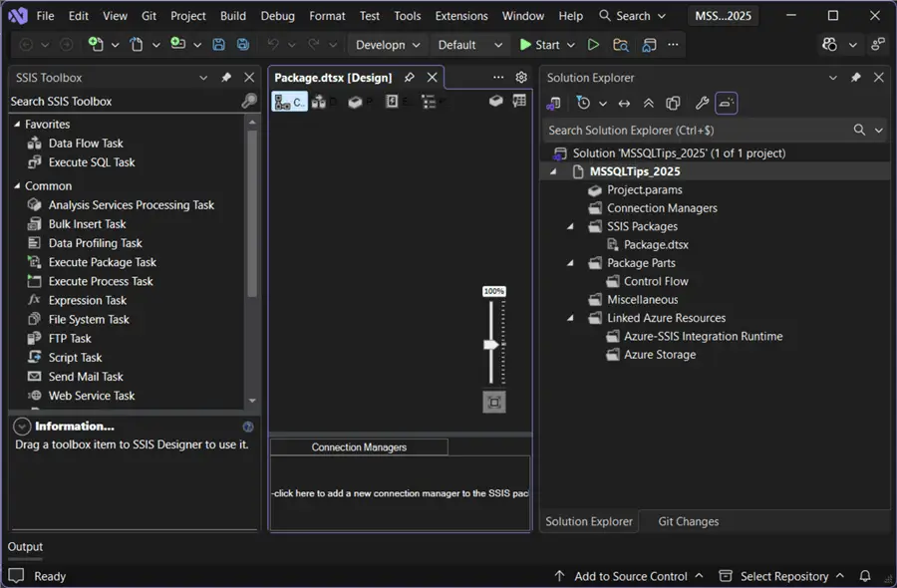Click the designer zoom slider handle
The image size is (897, 588).
(x=491, y=345)
